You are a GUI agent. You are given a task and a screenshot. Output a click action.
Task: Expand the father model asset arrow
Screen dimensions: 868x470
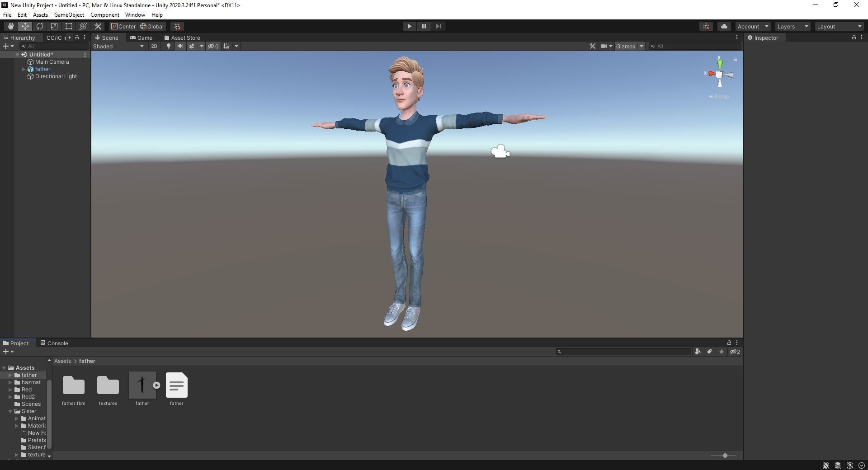156,385
